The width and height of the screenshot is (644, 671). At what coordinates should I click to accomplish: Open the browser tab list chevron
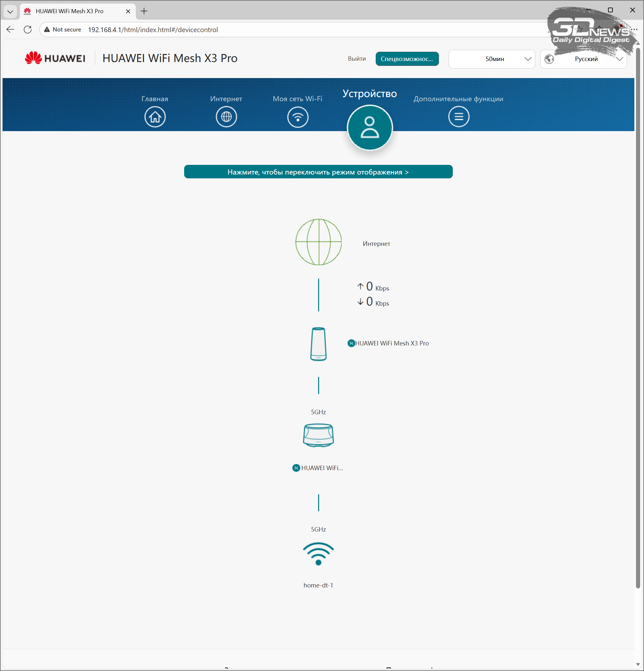point(10,11)
